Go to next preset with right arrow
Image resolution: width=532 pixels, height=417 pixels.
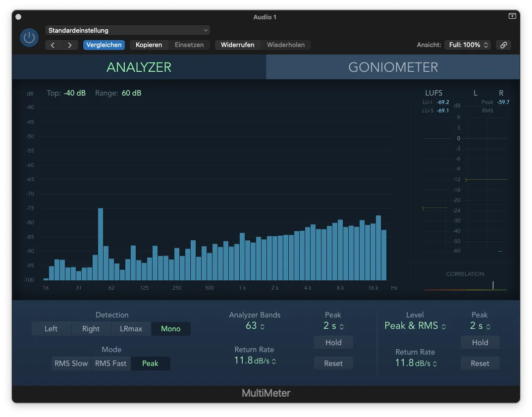[x=70, y=45]
